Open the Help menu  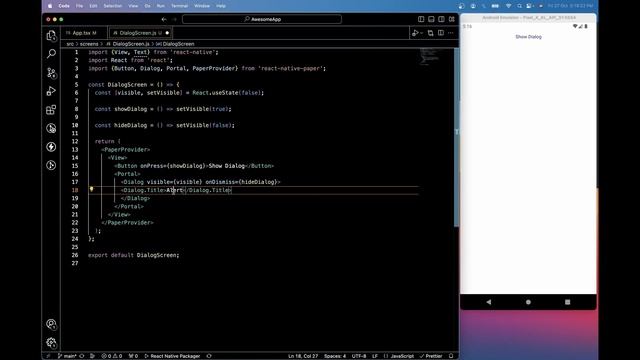point(221,6)
